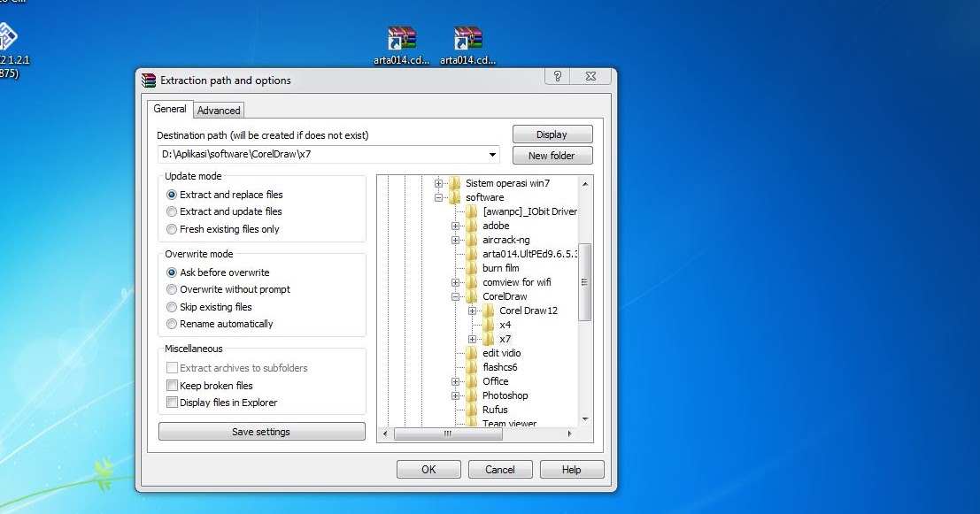The image size is (980, 514).
Task: Expand the adobe tree node
Action: click(x=455, y=226)
